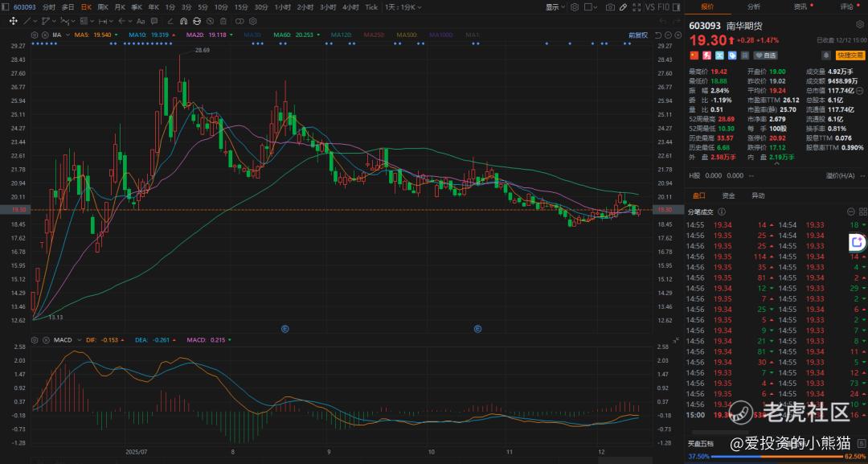This screenshot has width=868, height=464.
Task: Click the lock drawings icon
Action: pyautogui.click(x=197, y=21)
